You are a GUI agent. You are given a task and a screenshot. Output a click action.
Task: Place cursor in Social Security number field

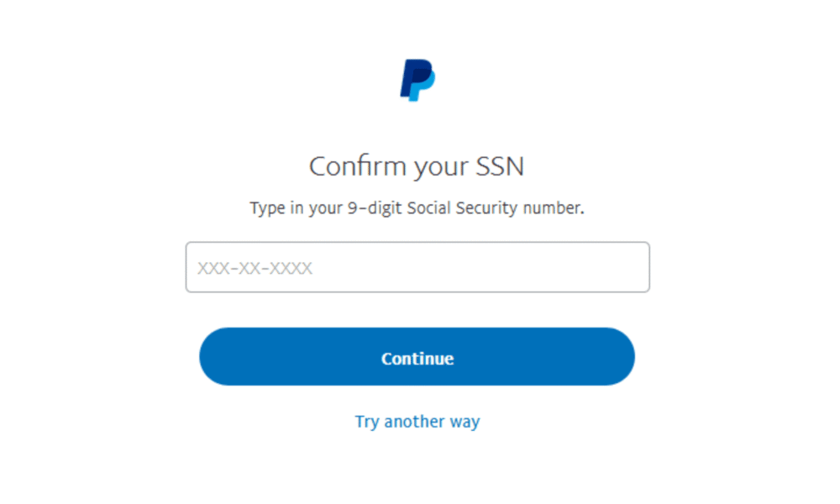(417, 267)
